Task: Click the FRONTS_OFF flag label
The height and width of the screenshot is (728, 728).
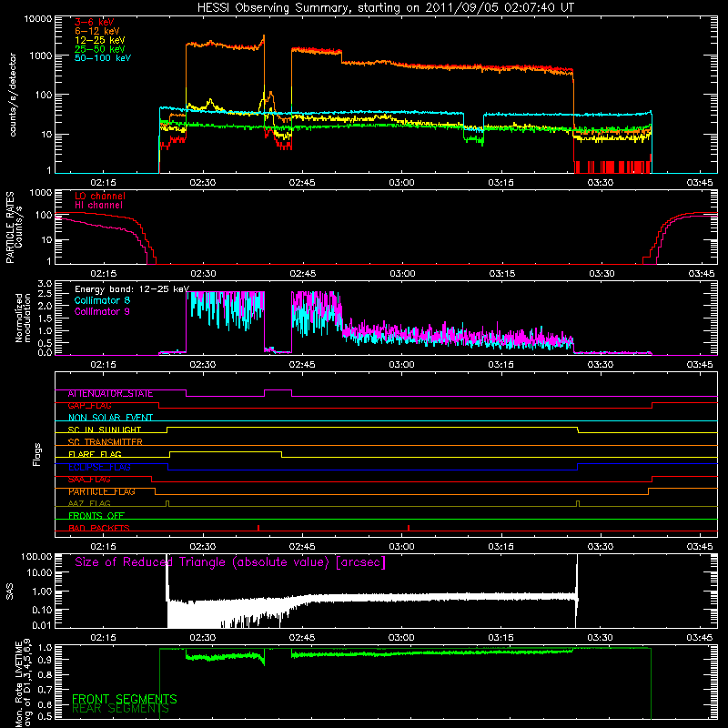Action: pos(96,516)
